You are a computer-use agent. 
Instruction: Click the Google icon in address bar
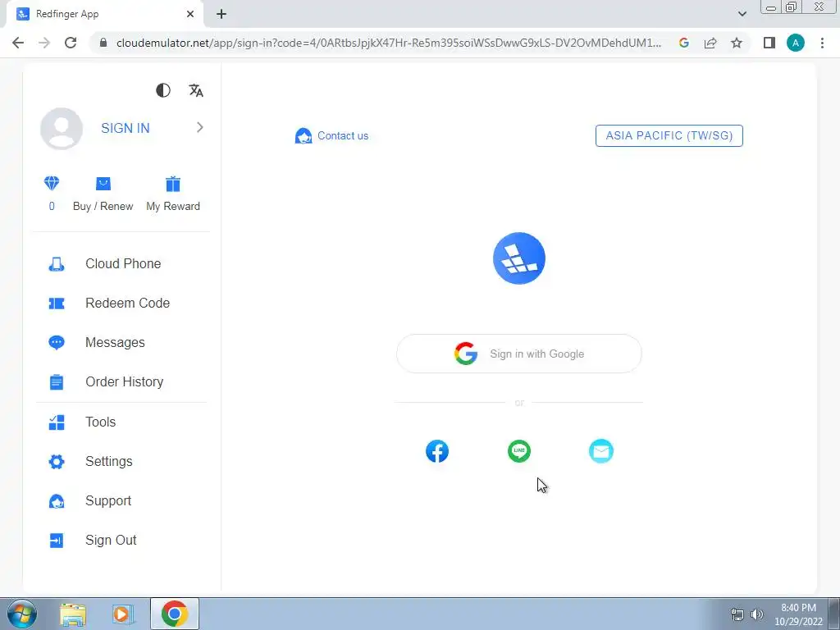point(683,43)
